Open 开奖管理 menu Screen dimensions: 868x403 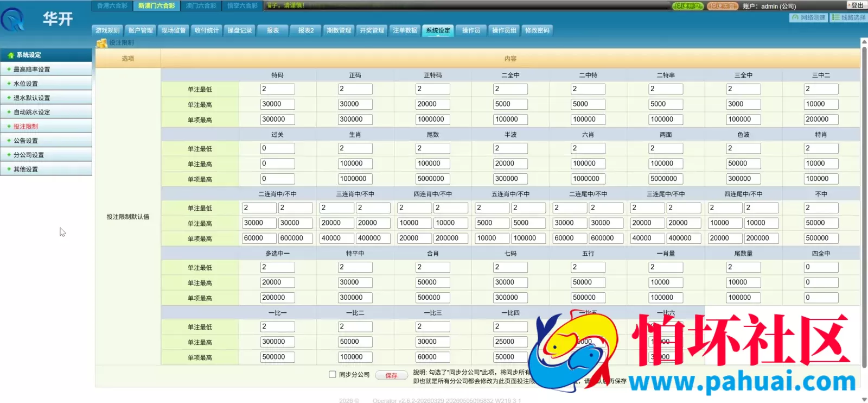coord(372,30)
